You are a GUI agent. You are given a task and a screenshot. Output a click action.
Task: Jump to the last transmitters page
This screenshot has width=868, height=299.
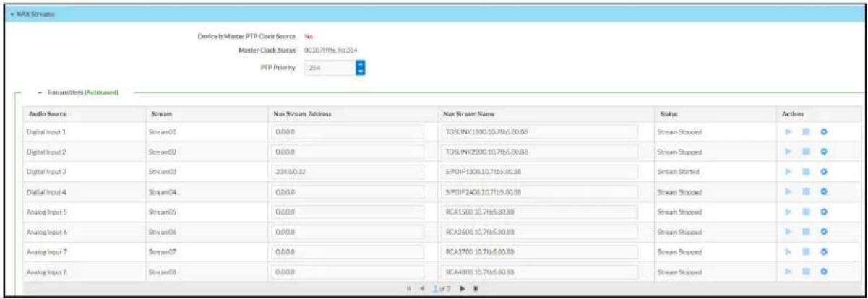475,287
